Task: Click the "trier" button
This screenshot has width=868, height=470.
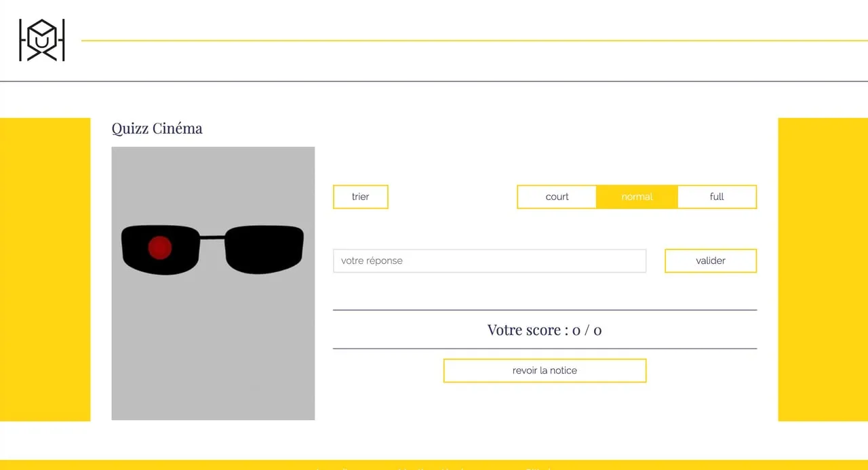Action: coord(361,197)
